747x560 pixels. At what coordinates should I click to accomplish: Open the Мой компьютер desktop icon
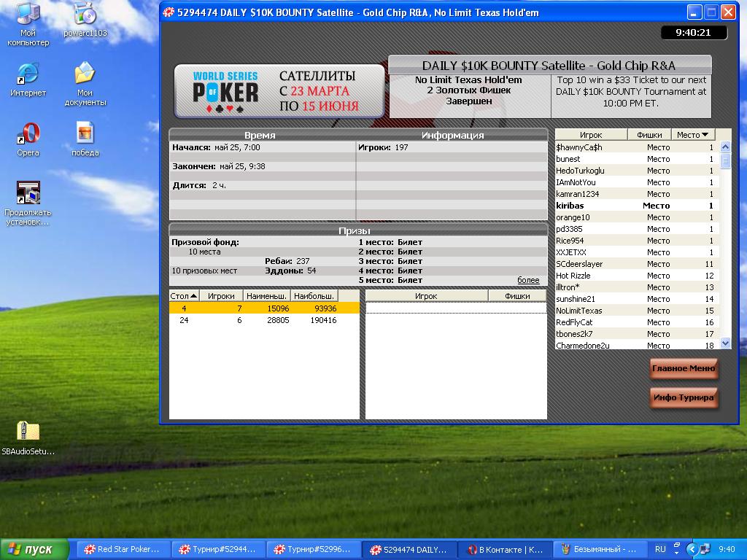(x=28, y=24)
